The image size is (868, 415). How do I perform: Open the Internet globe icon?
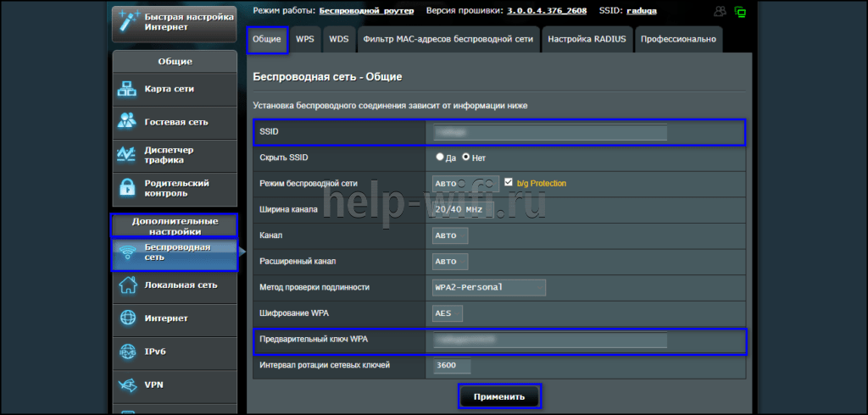(x=127, y=318)
